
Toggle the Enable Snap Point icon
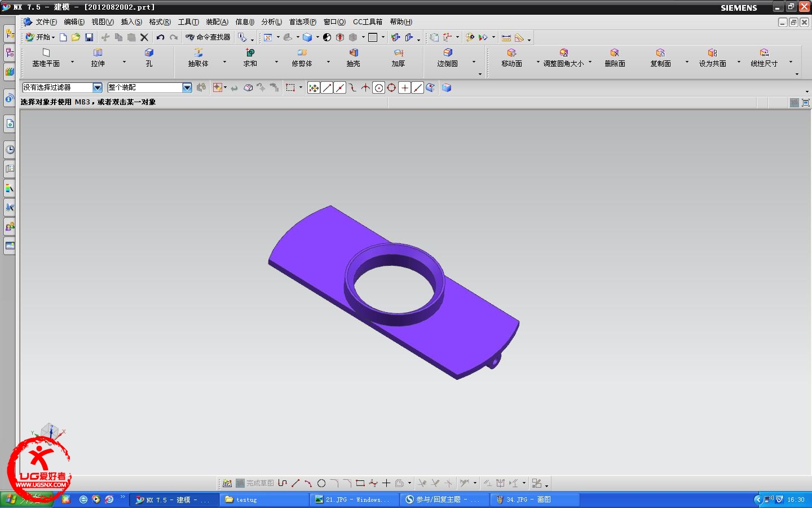(x=314, y=87)
